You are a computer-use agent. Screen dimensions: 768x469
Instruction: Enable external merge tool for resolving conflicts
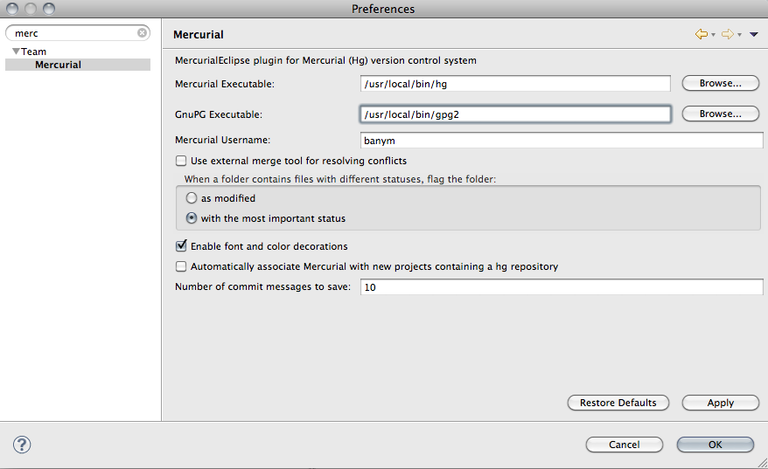click(181, 161)
